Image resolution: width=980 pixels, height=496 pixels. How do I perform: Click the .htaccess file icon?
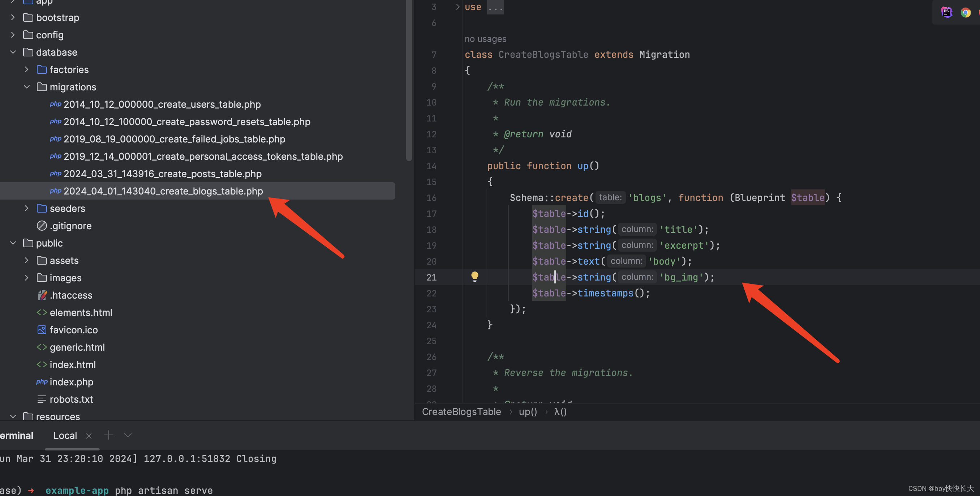click(x=42, y=295)
